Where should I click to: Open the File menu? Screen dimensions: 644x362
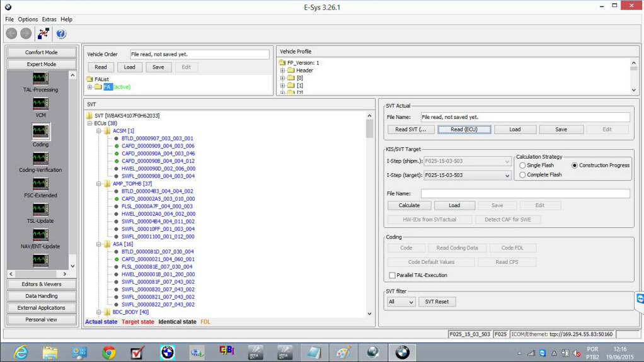click(9, 20)
